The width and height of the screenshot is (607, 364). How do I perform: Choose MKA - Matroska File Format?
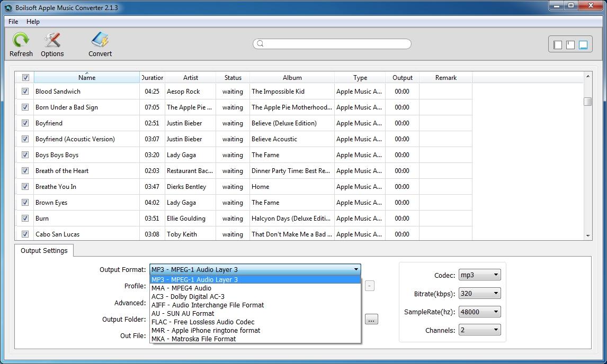pyautogui.click(x=255, y=339)
